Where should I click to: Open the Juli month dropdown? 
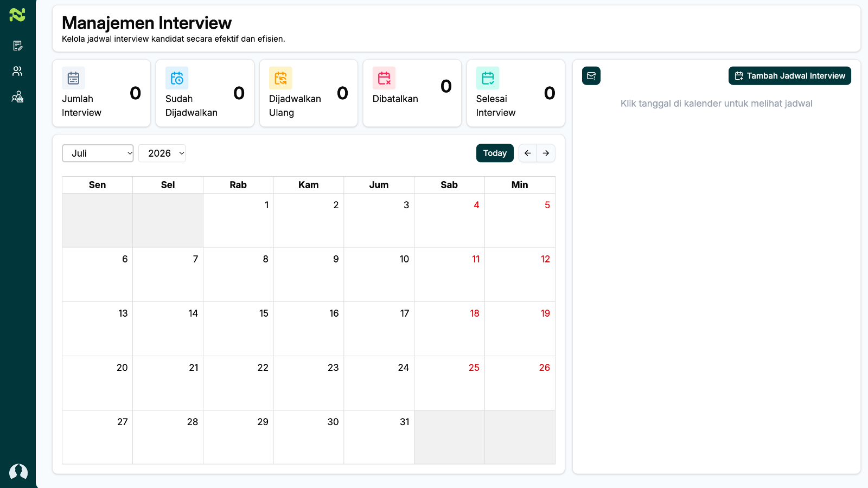pyautogui.click(x=98, y=153)
